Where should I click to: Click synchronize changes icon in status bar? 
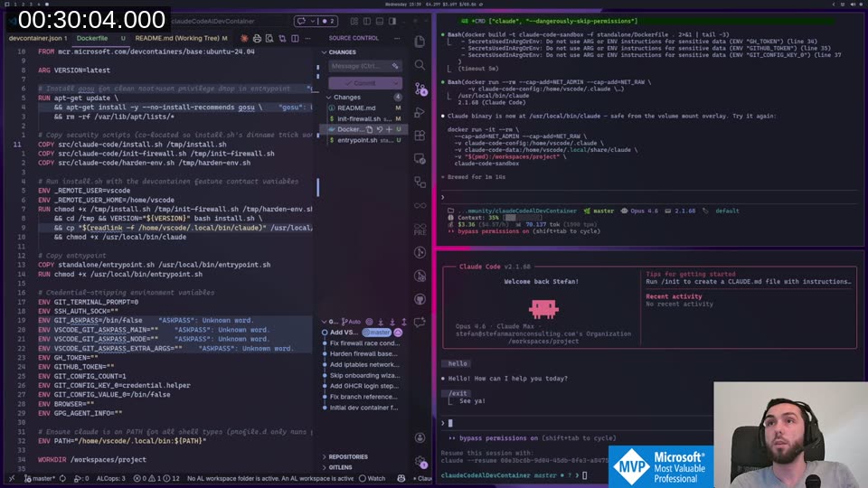tap(62, 478)
